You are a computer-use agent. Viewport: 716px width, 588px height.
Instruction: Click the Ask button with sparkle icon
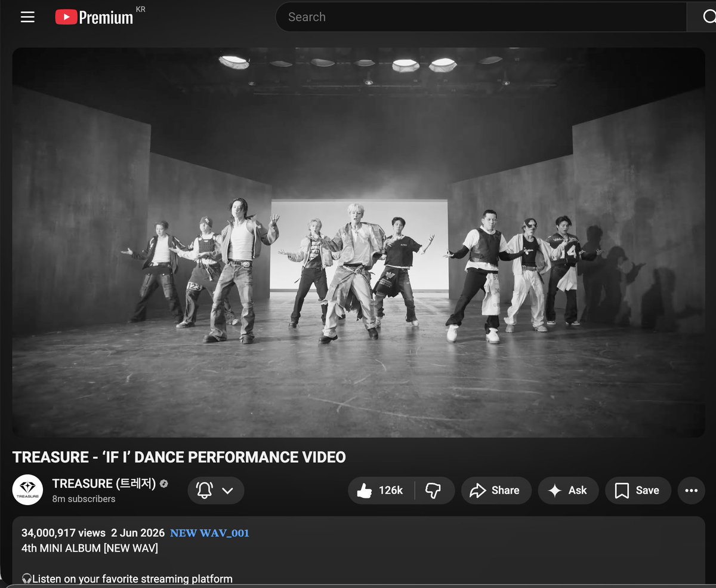[x=568, y=490]
